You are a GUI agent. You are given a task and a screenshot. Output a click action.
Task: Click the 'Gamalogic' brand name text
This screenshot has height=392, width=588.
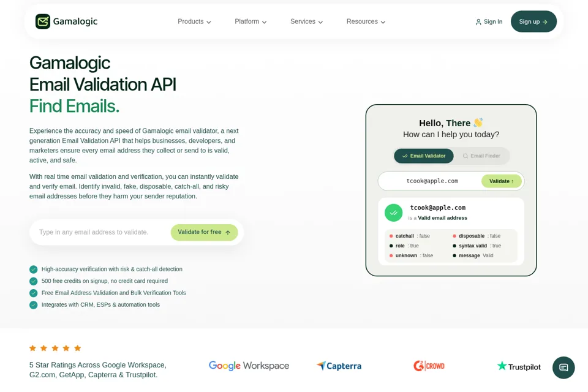point(75,21)
